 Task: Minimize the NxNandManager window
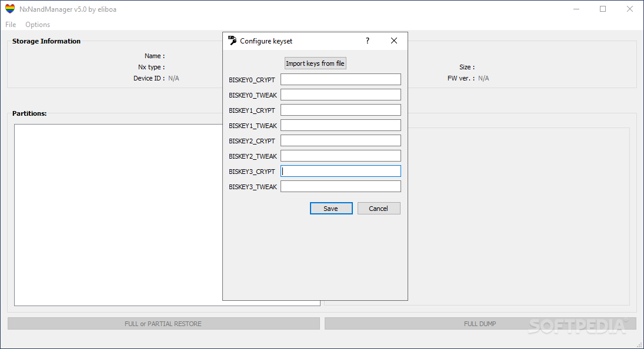[x=576, y=9]
